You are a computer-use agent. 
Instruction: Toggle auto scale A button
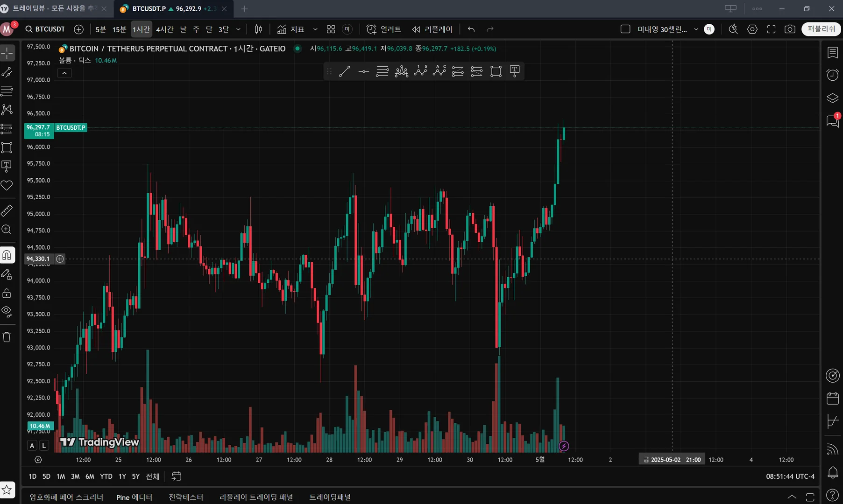32,446
